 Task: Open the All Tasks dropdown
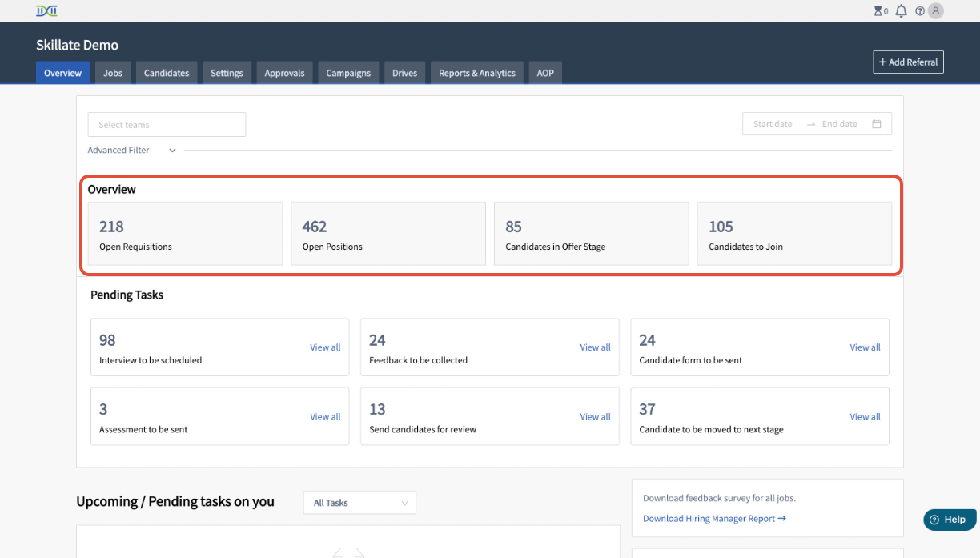point(359,503)
